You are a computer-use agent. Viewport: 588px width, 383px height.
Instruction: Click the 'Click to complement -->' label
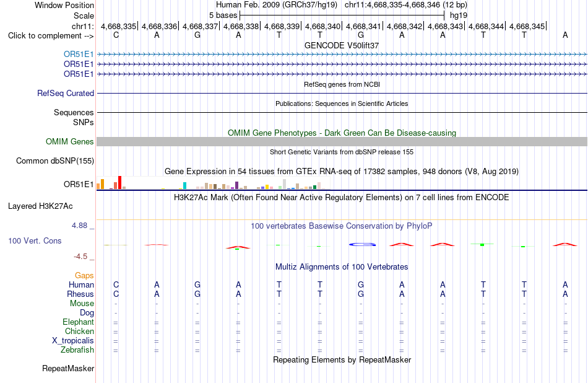[x=51, y=36]
